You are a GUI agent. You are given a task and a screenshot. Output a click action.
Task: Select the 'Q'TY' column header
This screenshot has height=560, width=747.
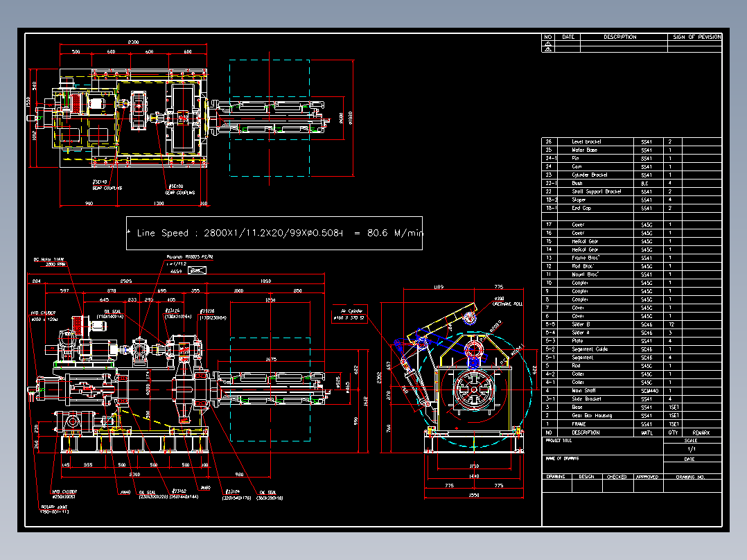point(673,432)
